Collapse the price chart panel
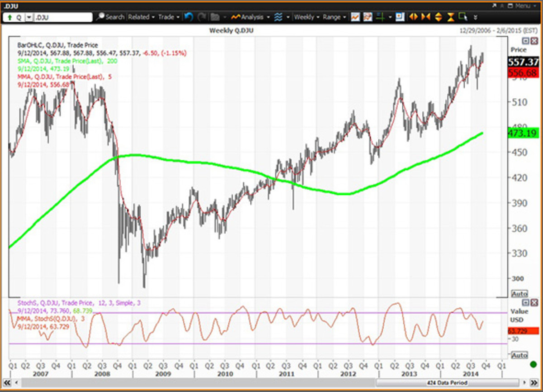Image resolution: width=543 pixels, height=392 pixels. 526,41
